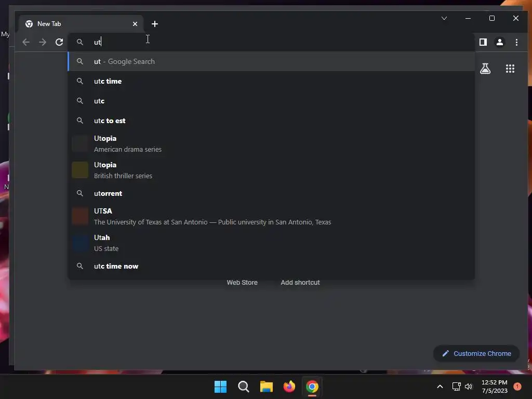Viewport: 532px width, 399px height.
Task: Open the network status tray icon
Action: pyautogui.click(x=456, y=387)
